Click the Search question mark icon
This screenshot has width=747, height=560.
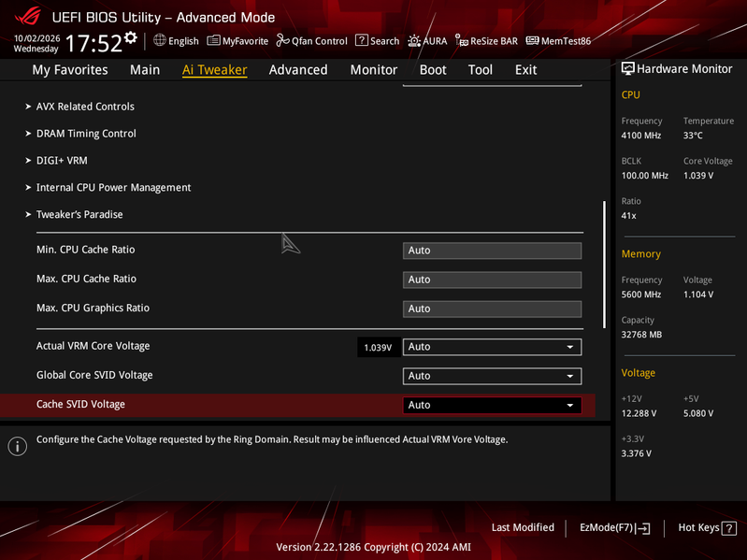pyautogui.click(x=362, y=40)
